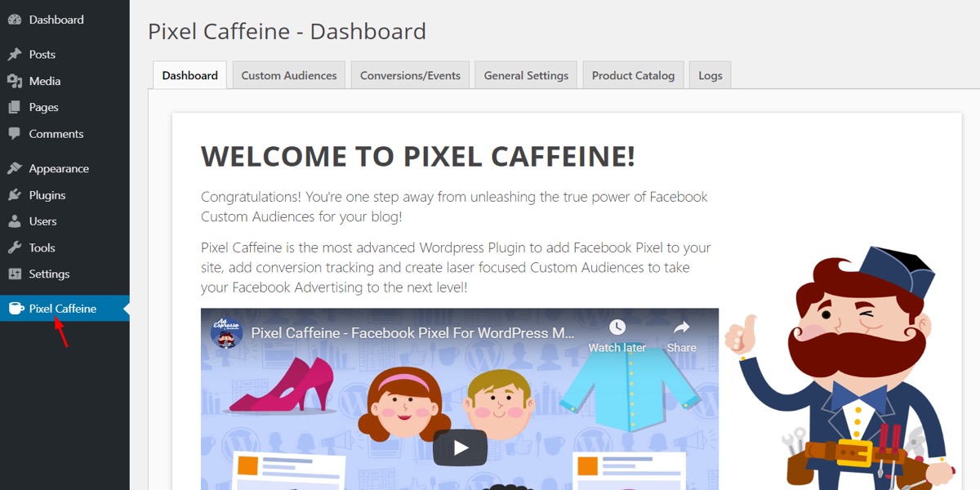
Task: Open the Conversions/Events tab
Action: [x=410, y=75]
